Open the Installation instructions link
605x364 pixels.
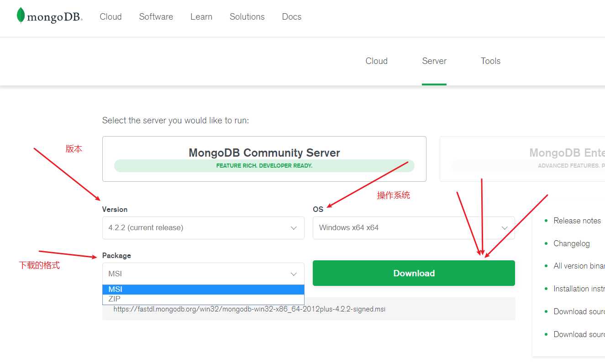579,289
